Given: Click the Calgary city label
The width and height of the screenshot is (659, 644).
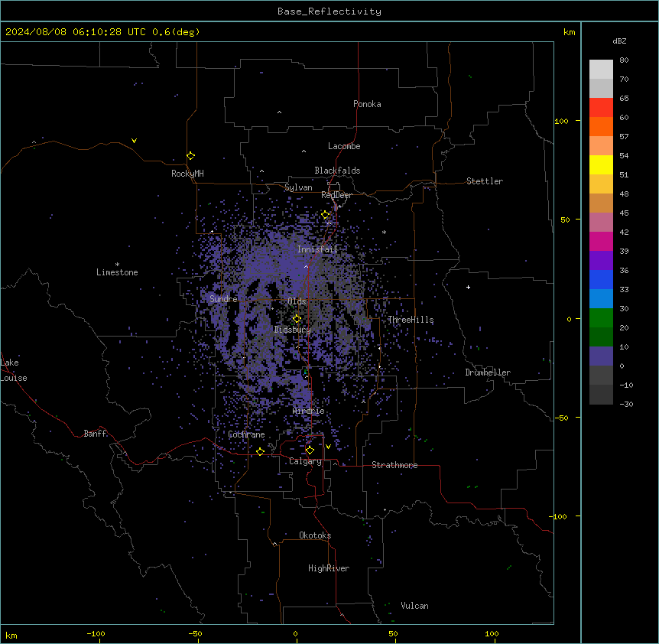Looking at the screenshot, I should point(305,461).
